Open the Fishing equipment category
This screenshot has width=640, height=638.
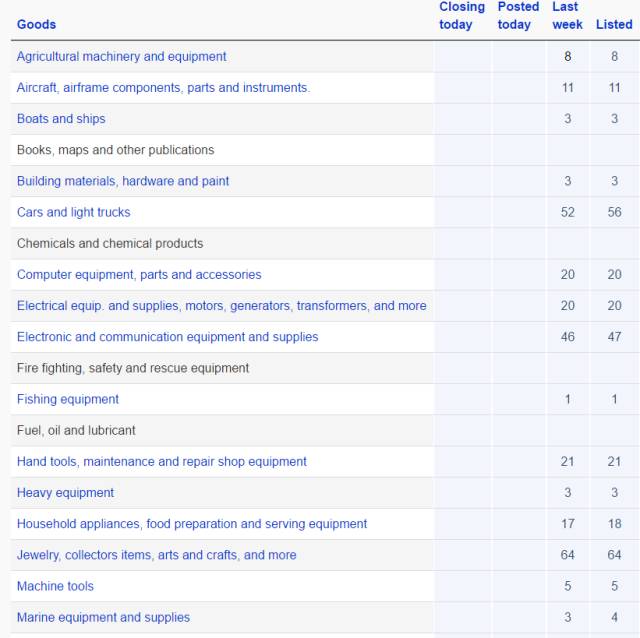[x=68, y=399]
